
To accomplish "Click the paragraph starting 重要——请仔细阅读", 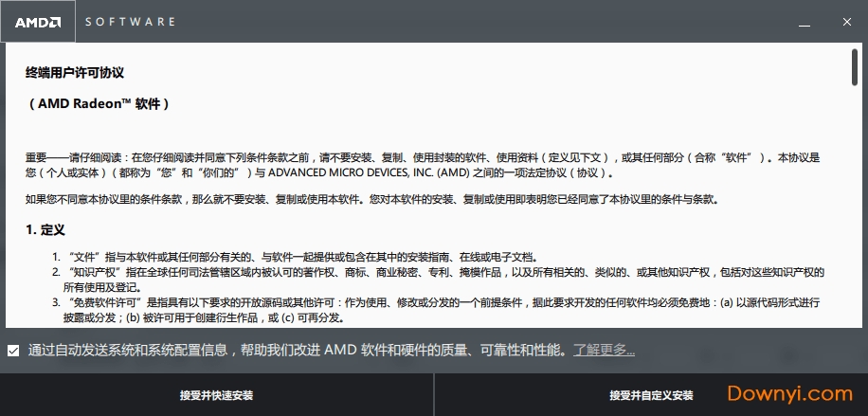I will tap(423, 165).
